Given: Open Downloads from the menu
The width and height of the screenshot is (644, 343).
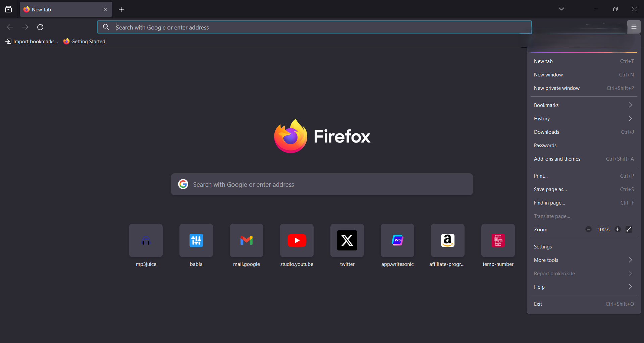Looking at the screenshot, I should tap(584, 132).
